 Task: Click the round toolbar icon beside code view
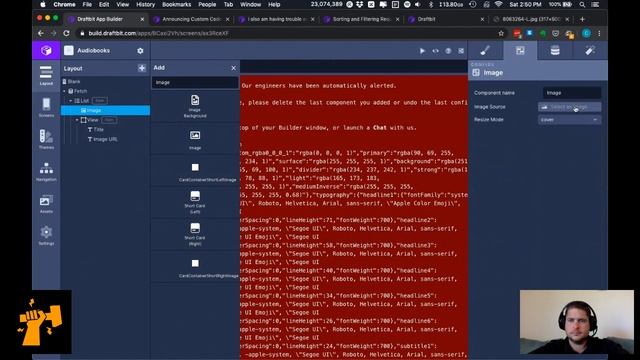(x=448, y=51)
